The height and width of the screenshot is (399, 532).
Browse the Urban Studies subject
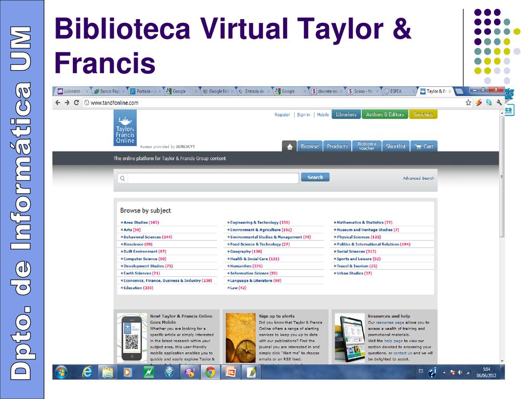pos(354,273)
